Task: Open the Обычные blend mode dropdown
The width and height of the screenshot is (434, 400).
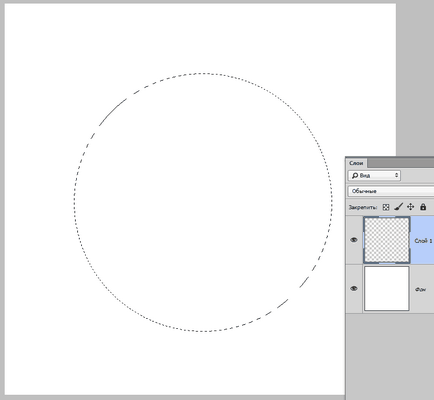Action: (391, 191)
